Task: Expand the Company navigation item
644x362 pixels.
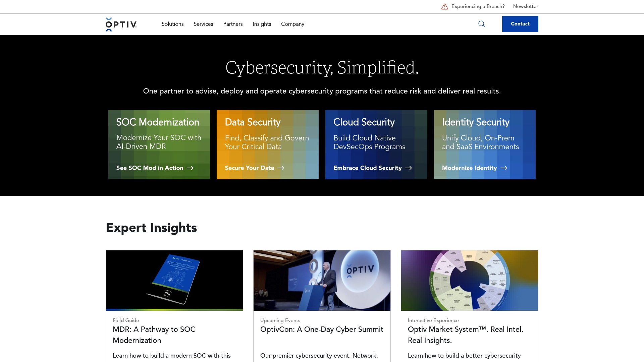Action: [x=292, y=24]
